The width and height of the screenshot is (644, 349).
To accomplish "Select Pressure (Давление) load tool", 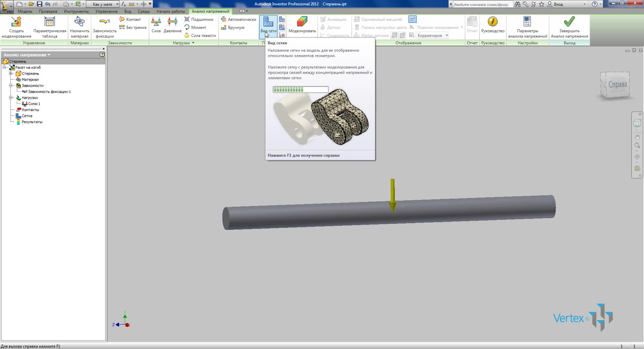I will click(x=172, y=25).
